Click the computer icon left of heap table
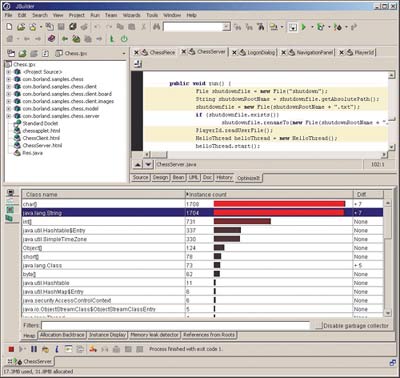Viewport: 400px width, 378px height. (10, 193)
